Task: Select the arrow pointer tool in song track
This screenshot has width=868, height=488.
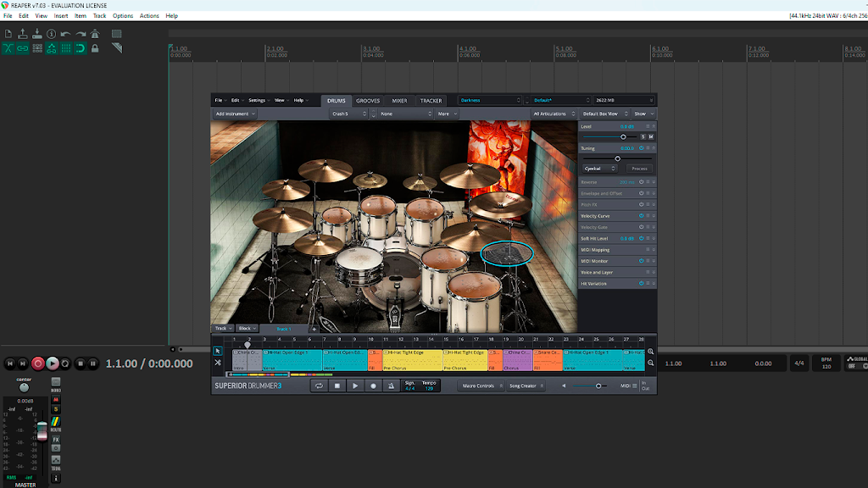Action: point(218,352)
